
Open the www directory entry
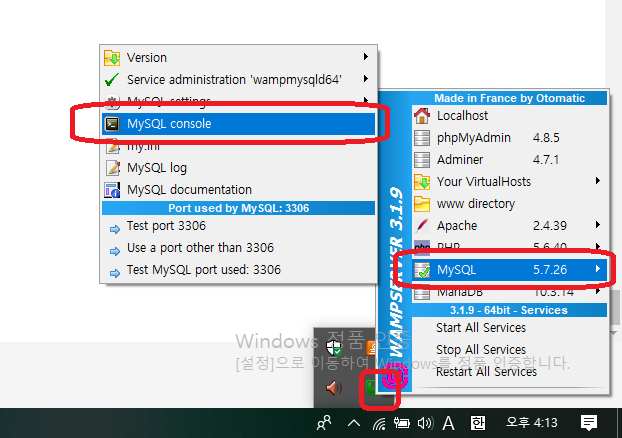click(x=509, y=204)
